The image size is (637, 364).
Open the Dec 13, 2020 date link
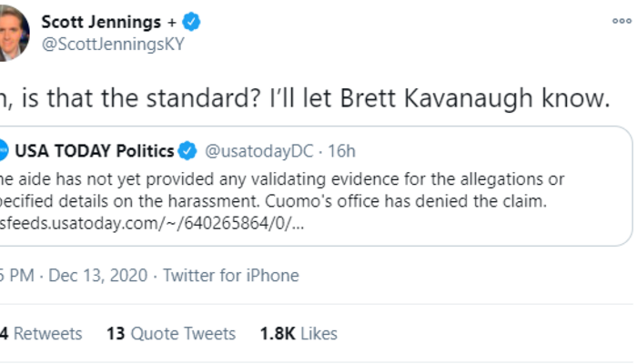pyautogui.click(x=96, y=275)
